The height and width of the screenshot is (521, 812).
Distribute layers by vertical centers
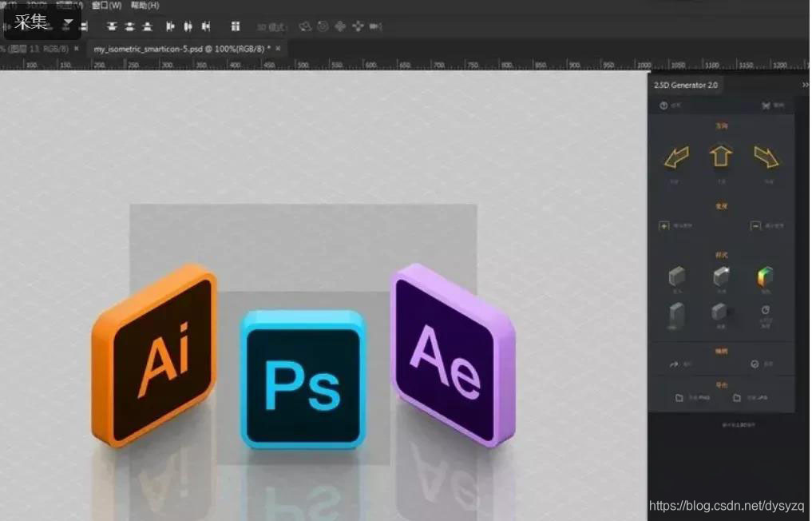point(129,26)
